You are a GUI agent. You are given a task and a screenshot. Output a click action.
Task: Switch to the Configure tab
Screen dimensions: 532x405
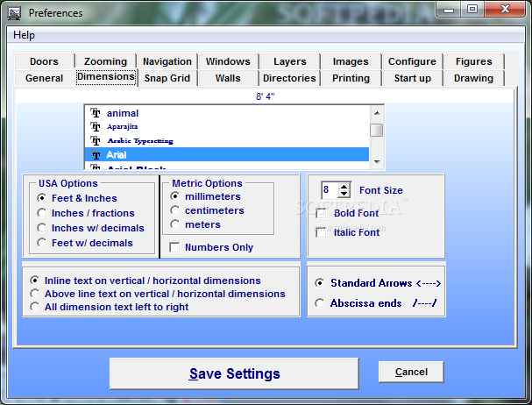(412, 61)
